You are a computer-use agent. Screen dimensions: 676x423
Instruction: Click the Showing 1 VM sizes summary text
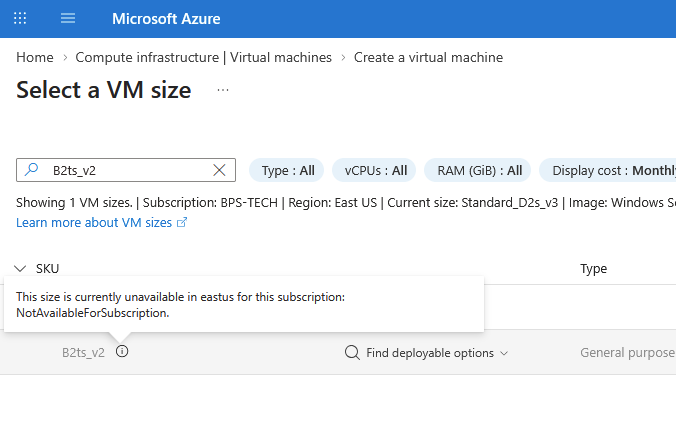pos(74,202)
